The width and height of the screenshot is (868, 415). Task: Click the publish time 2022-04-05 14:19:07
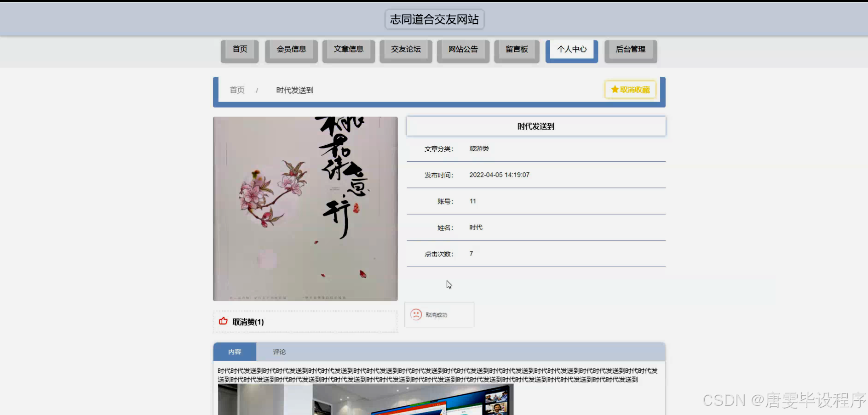click(499, 175)
